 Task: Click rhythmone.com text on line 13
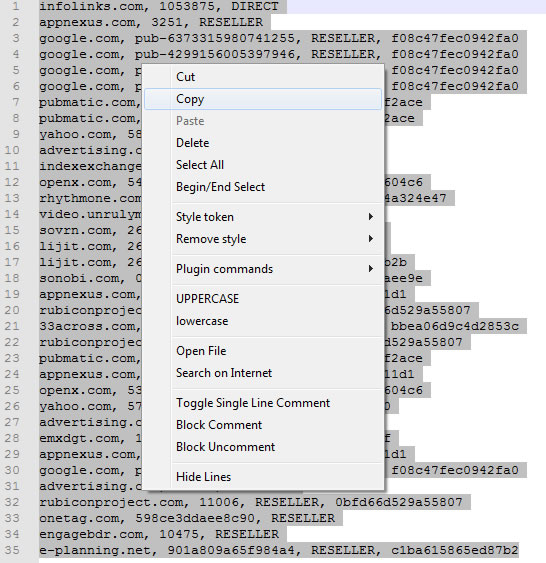click(90, 198)
